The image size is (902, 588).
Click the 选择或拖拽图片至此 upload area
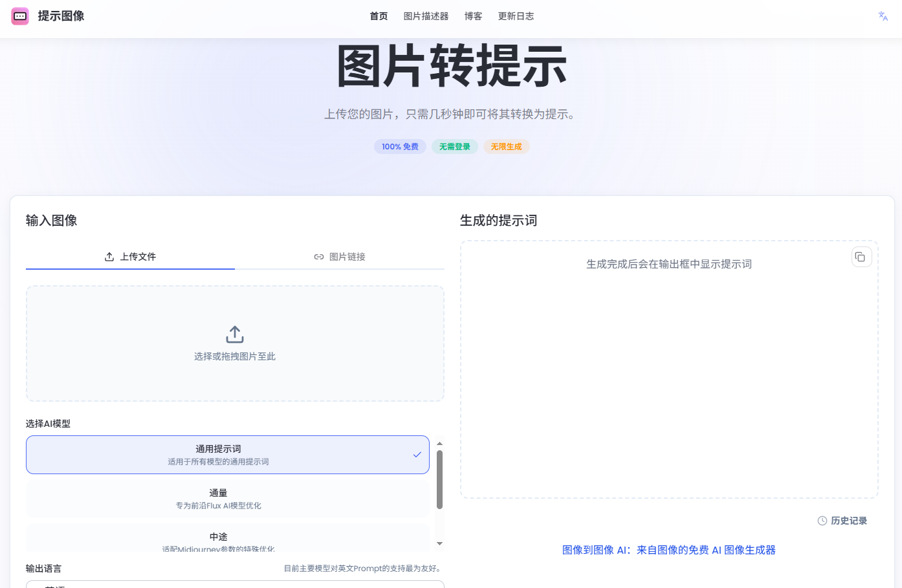[x=234, y=343]
